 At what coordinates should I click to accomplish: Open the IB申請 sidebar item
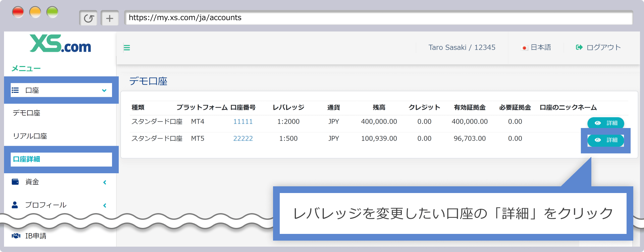(x=36, y=236)
